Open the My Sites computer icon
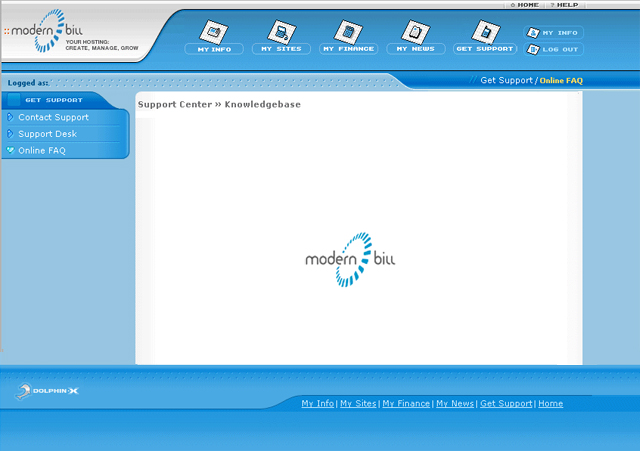This screenshot has width=640, height=451. [x=282, y=32]
